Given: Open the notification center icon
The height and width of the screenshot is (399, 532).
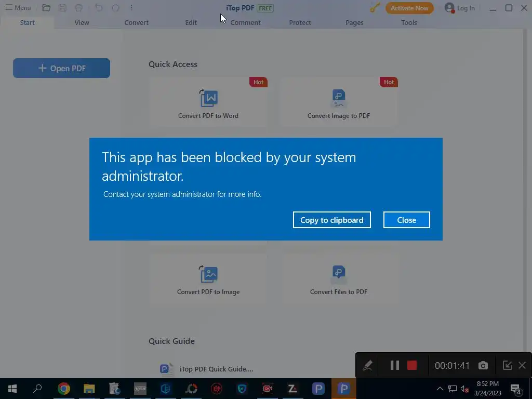Looking at the screenshot, I should (x=516, y=389).
